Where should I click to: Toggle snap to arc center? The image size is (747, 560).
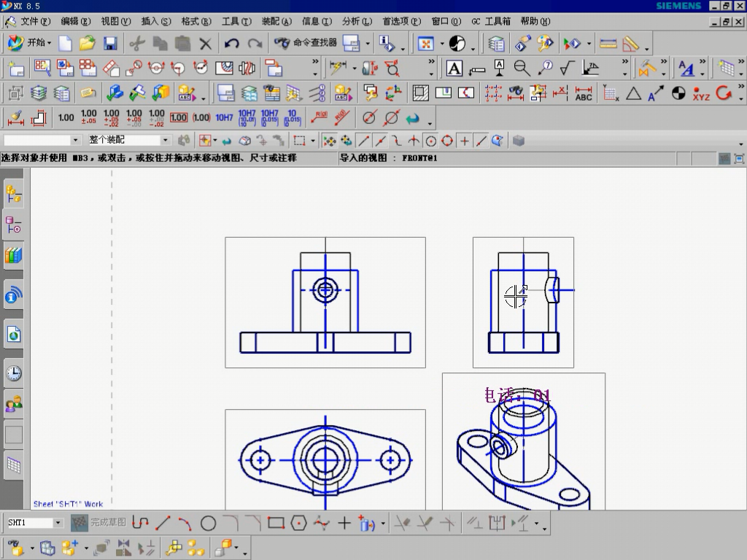[430, 141]
